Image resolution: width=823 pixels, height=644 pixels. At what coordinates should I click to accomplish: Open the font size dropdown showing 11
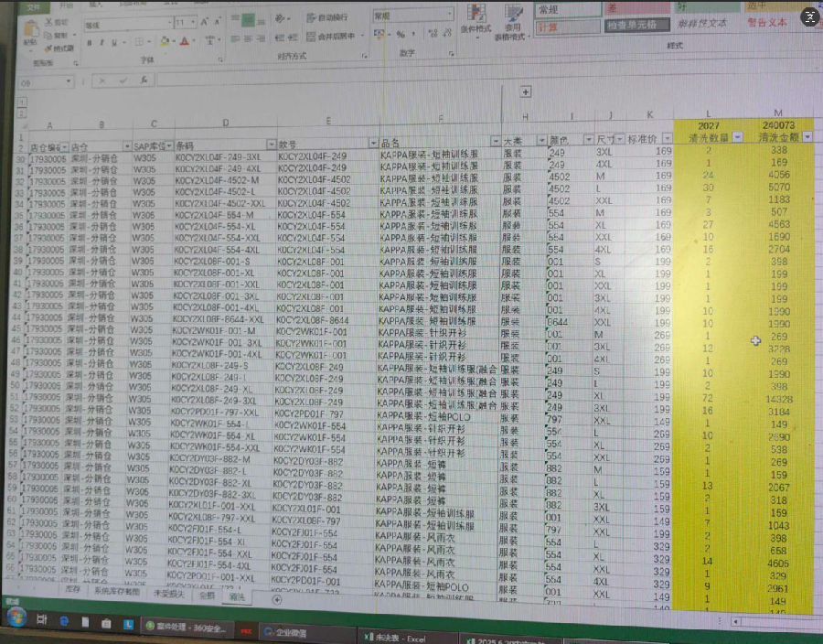(x=194, y=22)
